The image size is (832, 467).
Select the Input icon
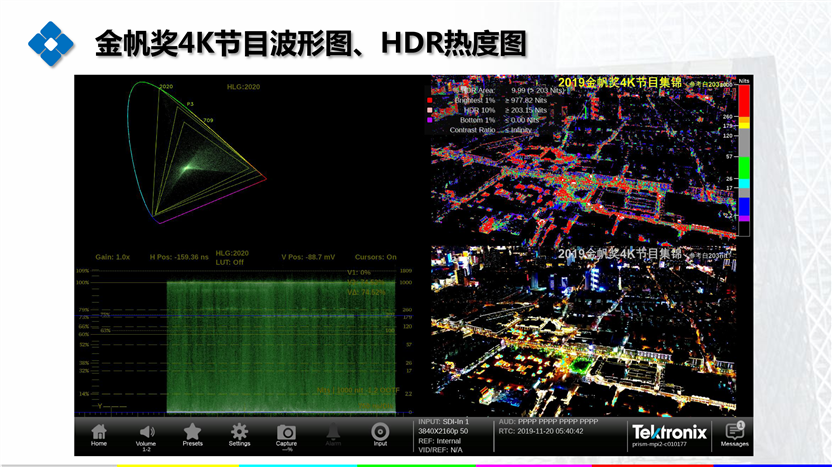380,433
